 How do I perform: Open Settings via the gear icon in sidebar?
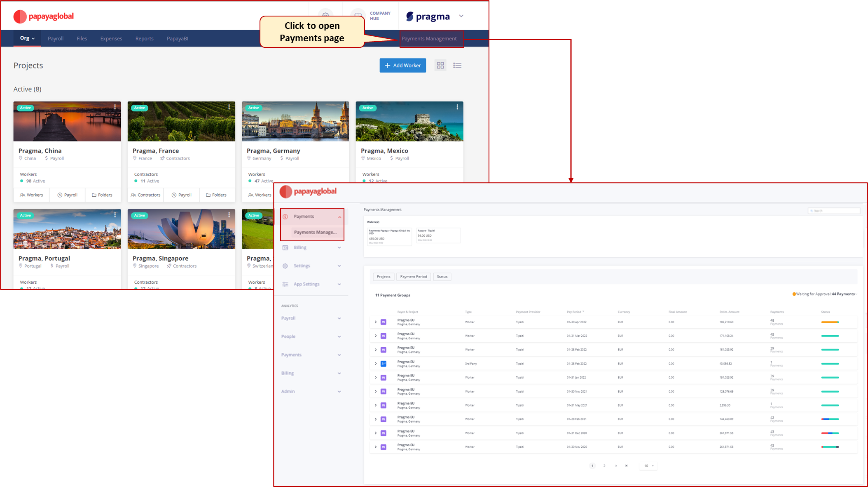click(x=285, y=266)
